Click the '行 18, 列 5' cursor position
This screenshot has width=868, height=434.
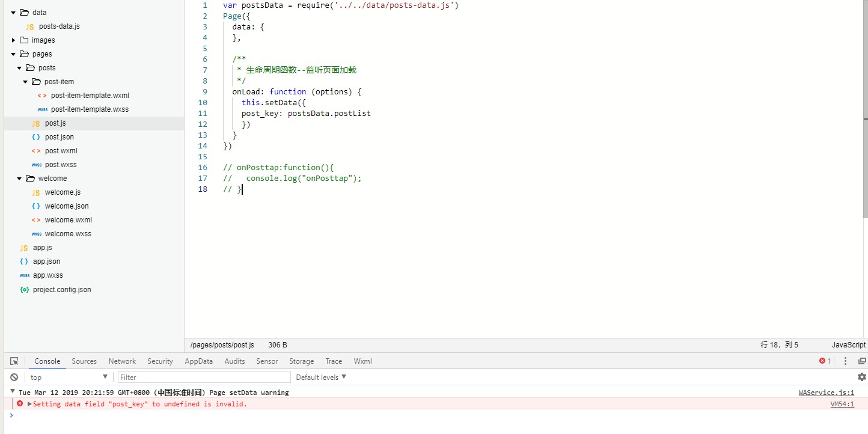(780, 345)
